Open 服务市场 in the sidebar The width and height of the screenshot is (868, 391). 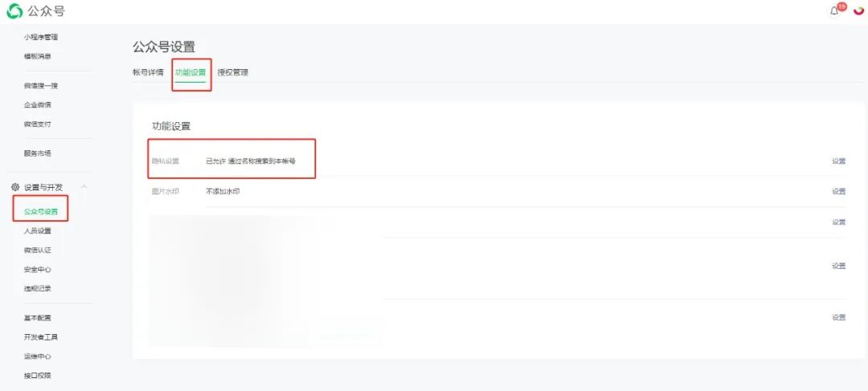[38, 153]
